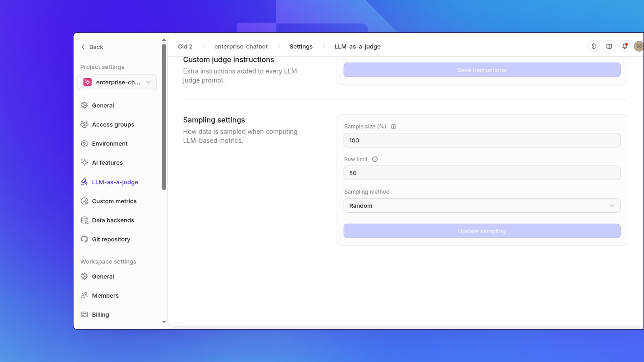Open Access groups settings
644x362 pixels.
pyautogui.click(x=113, y=124)
